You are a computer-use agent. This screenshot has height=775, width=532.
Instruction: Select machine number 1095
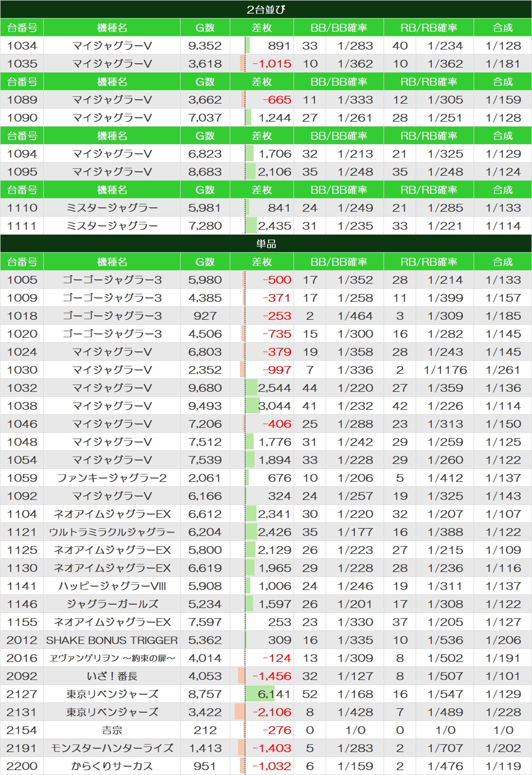[x=22, y=172]
